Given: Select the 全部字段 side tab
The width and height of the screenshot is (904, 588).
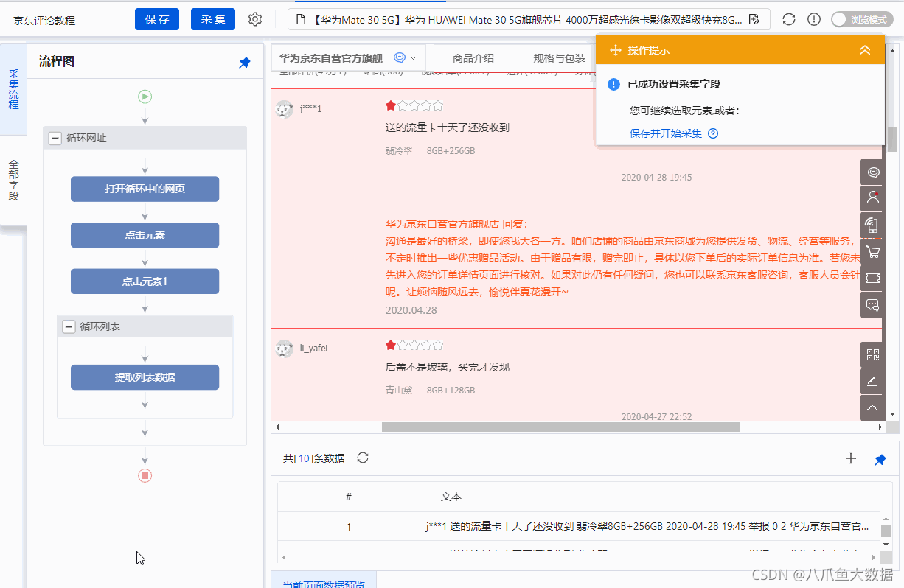Looking at the screenshot, I should [x=13, y=181].
